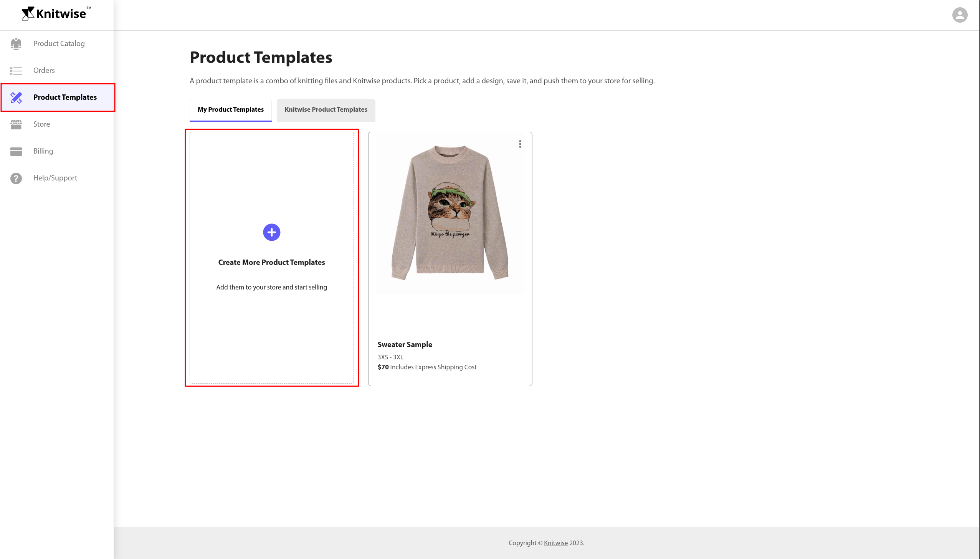Viewport: 980px width, 559px height.
Task: Click the Store shopfront icon
Action: [x=16, y=124]
